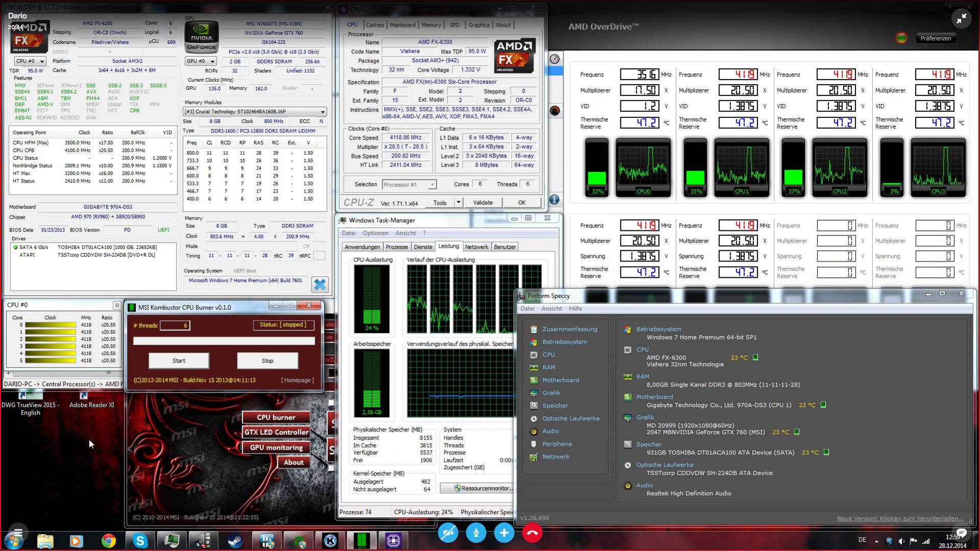
Task: Select the DWG TrueView 2015 desktop shortcut
Action: coord(30,404)
